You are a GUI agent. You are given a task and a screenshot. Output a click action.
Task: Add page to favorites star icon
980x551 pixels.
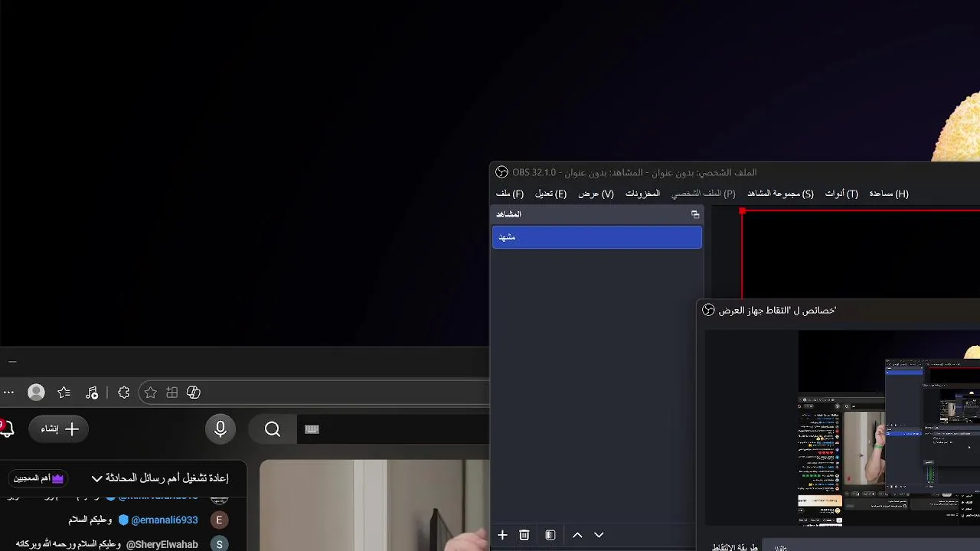tap(151, 393)
